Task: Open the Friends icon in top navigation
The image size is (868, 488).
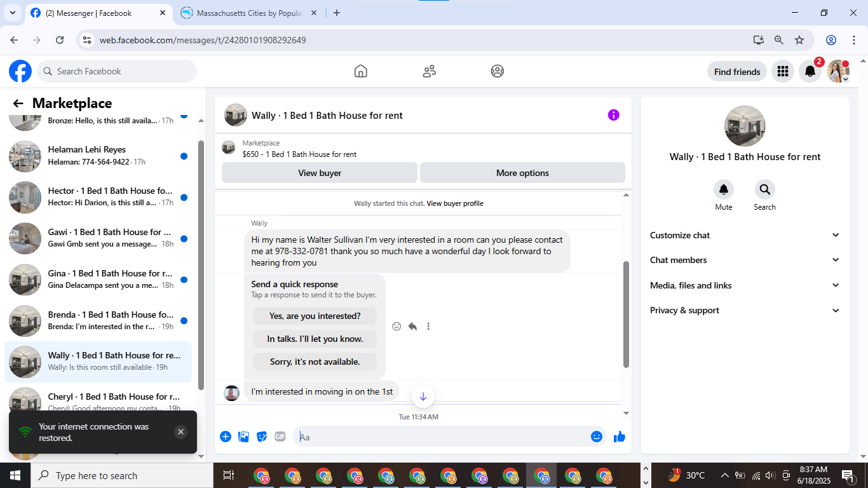Action: [430, 71]
